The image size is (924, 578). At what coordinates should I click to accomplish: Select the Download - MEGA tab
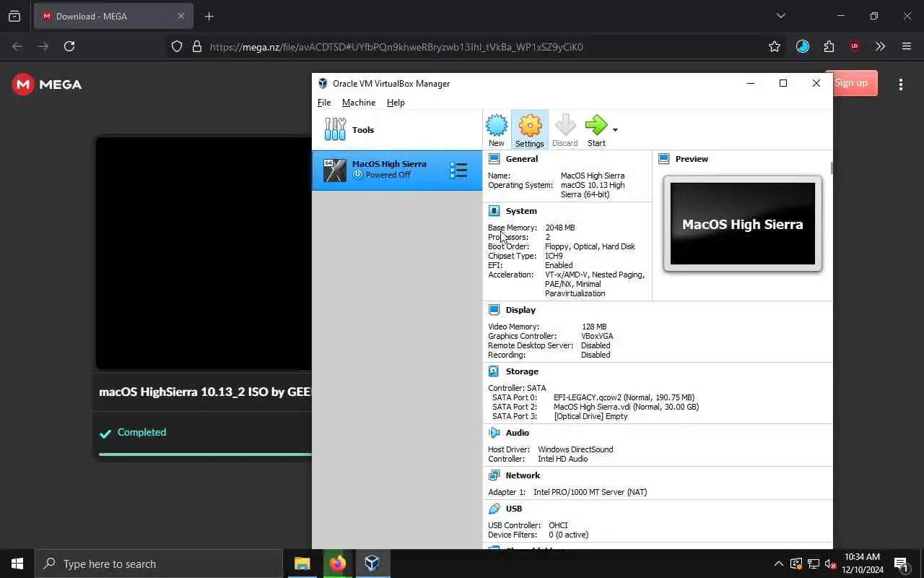(114, 16)
